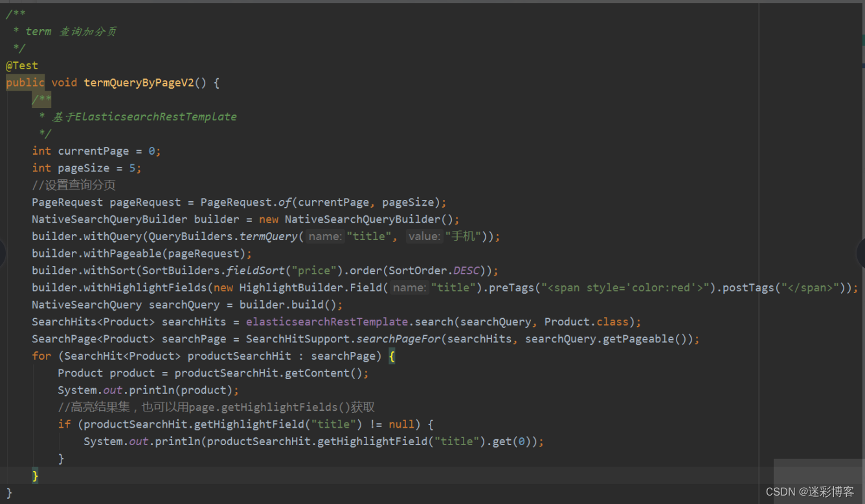
Task: Click 'new' keyword before NativeSearchQueryBuilder()
Action: 269,219
